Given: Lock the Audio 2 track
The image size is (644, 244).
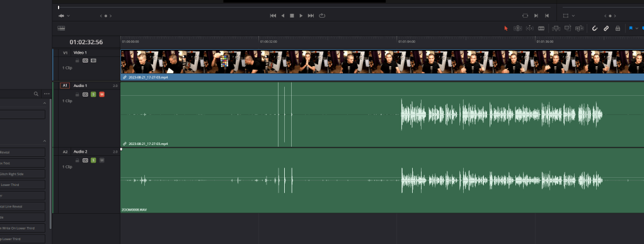Looking at the screenshot, I should [78, 160].
